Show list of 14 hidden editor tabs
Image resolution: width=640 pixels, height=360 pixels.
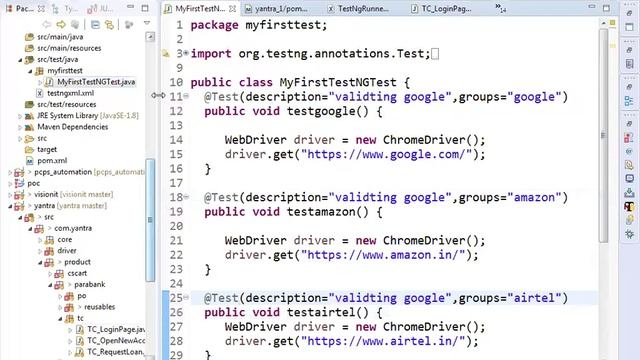501,8
